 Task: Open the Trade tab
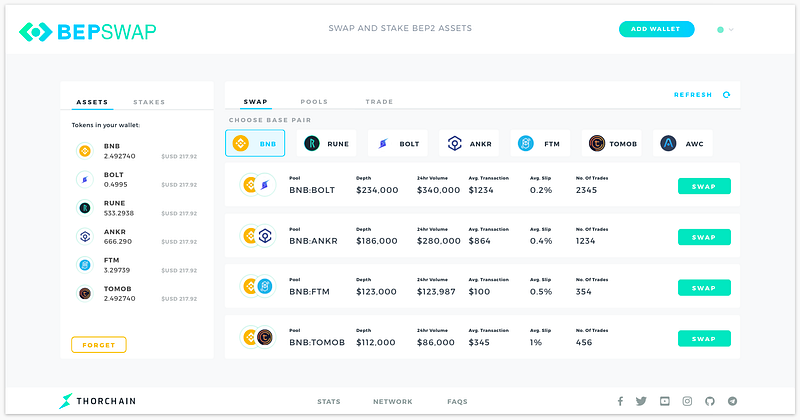pos(379,102)
